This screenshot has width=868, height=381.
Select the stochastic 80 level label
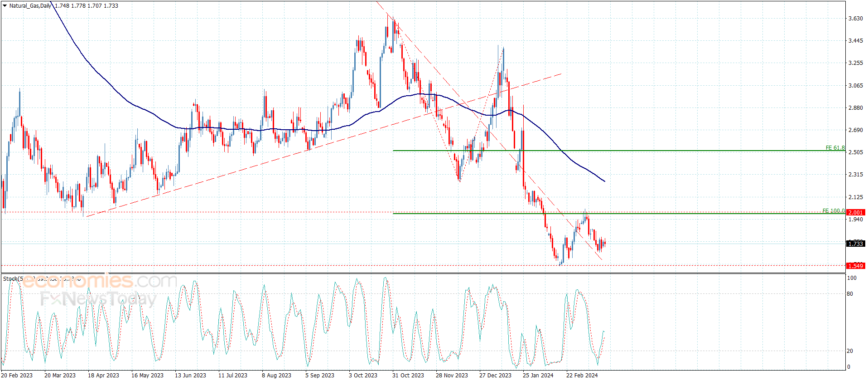[850, 294]
